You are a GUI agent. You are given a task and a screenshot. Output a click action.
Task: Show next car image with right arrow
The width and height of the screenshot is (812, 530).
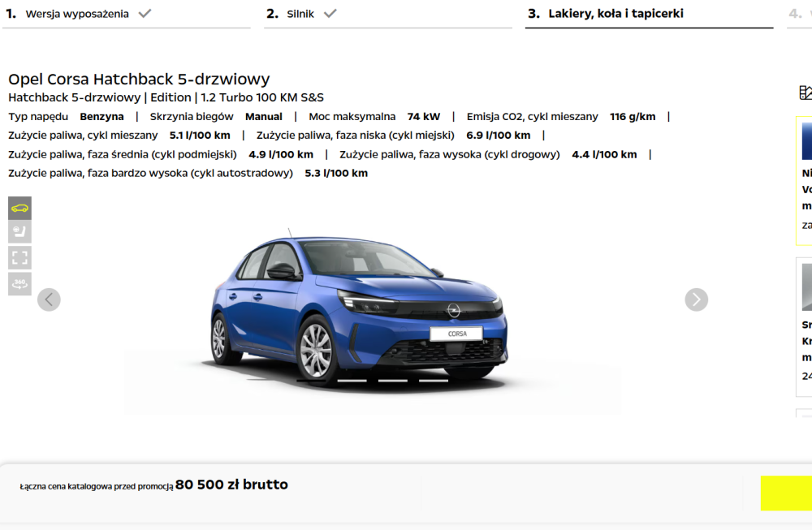[697, 299]
